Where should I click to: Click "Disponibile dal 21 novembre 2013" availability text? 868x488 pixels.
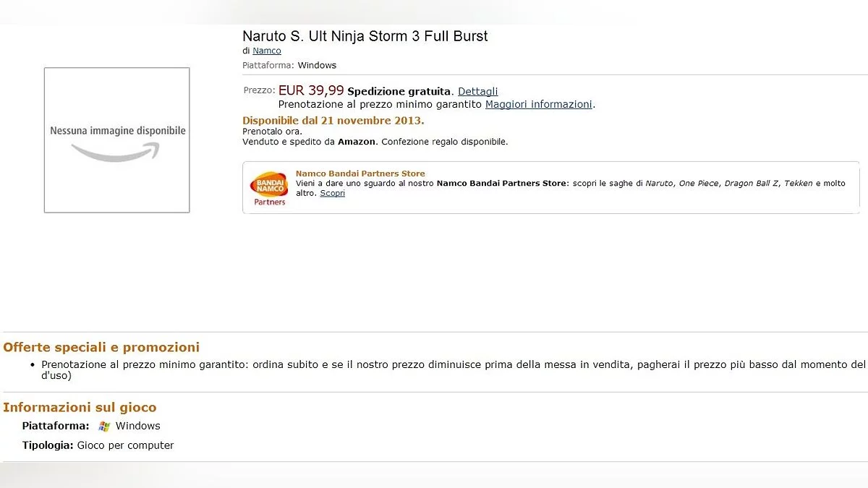[333, 120]
